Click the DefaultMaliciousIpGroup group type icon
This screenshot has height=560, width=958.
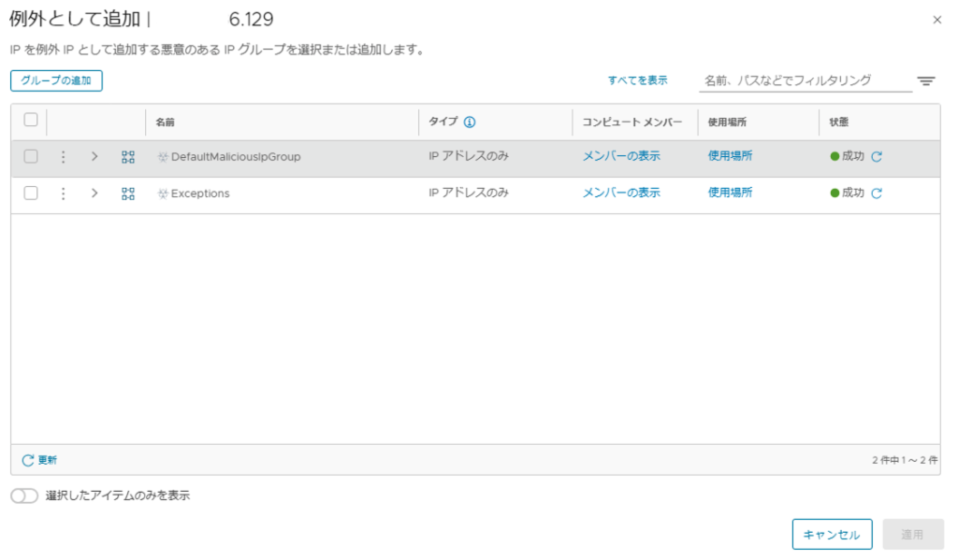pyautogui.click(x=127, y=157)
